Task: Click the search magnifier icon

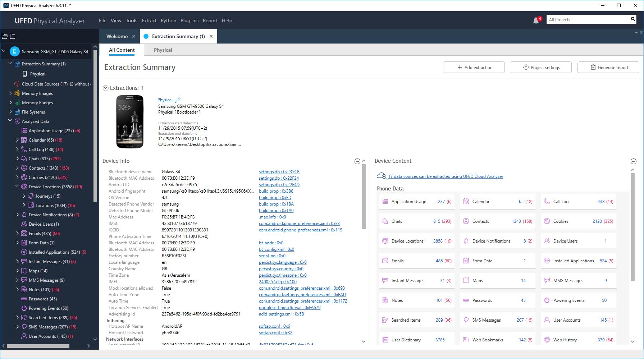Action: pyautogui.click(x=633, y=19)
